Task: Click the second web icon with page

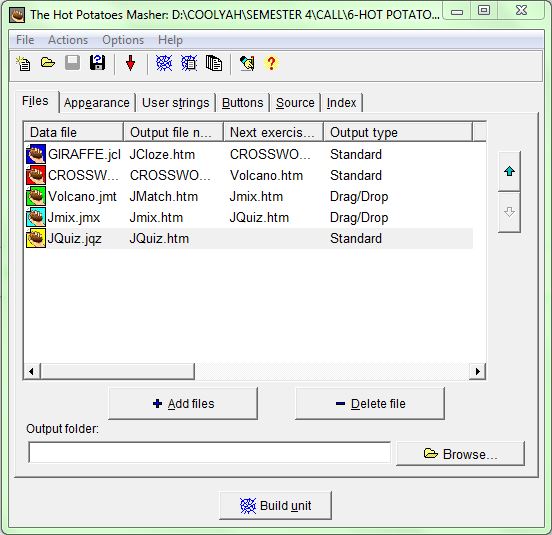Action: point(189,63)
